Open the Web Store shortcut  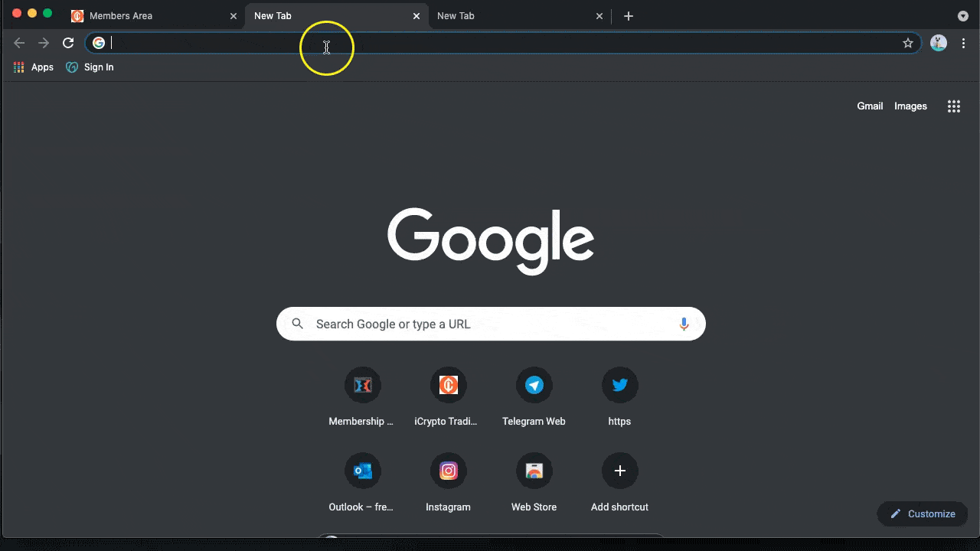coord(534,471)
